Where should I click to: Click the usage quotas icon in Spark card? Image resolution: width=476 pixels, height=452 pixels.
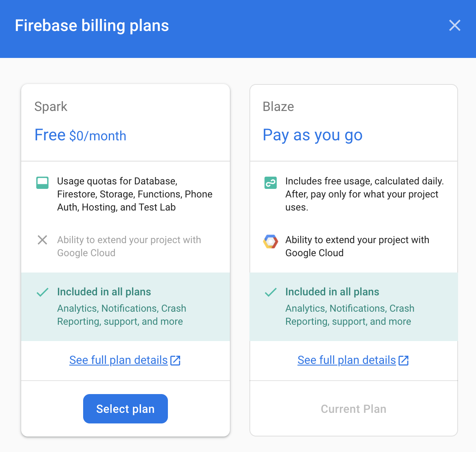click(42, 182)
